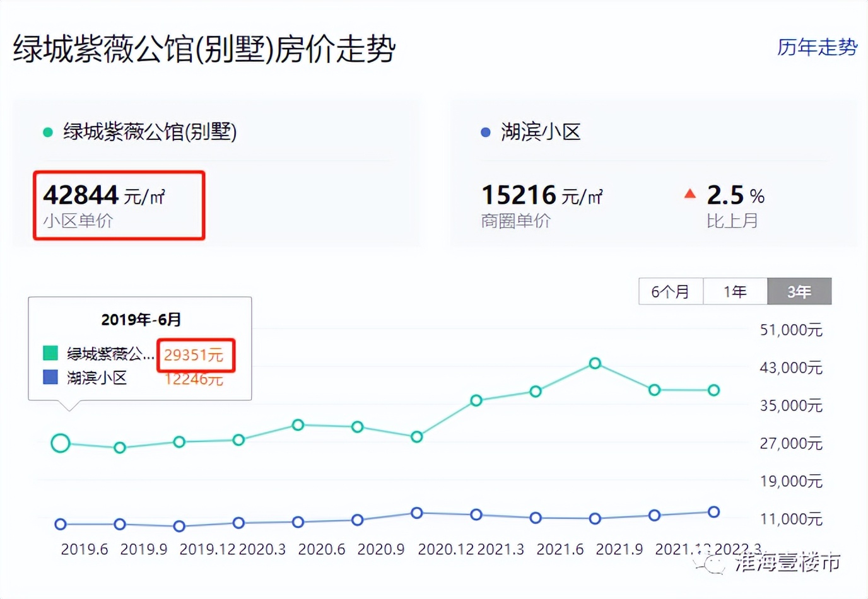Select the green data point at 2021.12
This screenshot has height=599, width=868.
tap(654, 390)
